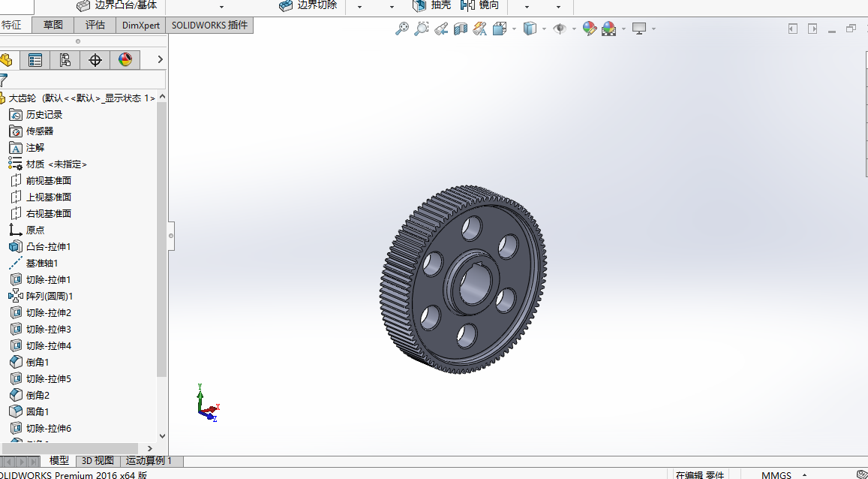Switch to the 3D 视图 bottom tab

(x=98, y=461)
